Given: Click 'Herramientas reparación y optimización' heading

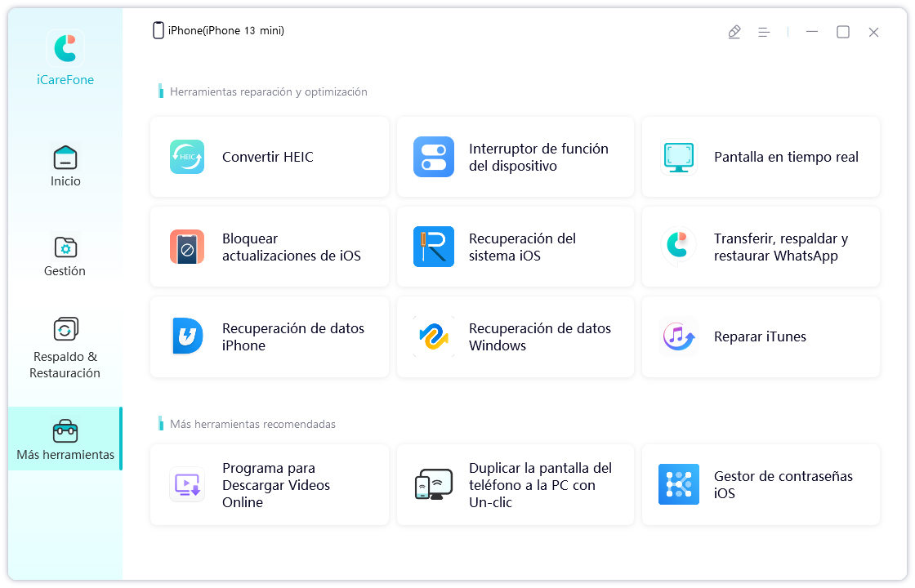Looking at the screenshot, I should tap(269, 91).
